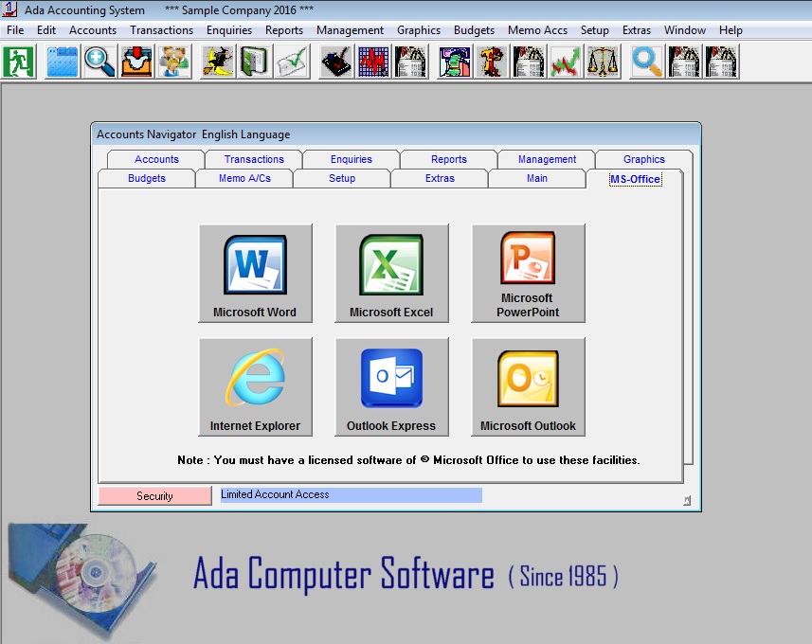Switch to the Memo A/Cs tab
The image size is (812, 644).
244,178
